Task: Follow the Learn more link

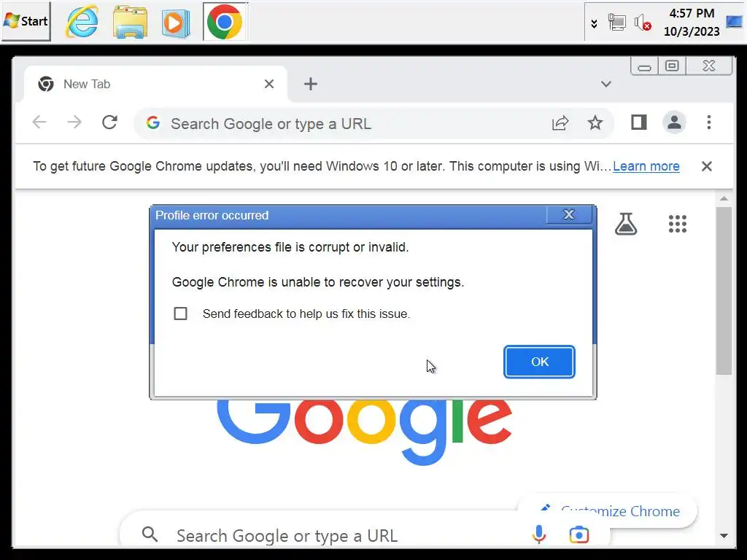Action: click(x=646, y=166)
